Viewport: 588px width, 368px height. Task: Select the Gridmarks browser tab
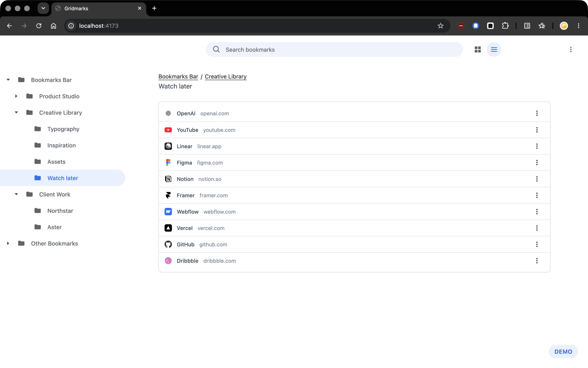tap(99, 8)
